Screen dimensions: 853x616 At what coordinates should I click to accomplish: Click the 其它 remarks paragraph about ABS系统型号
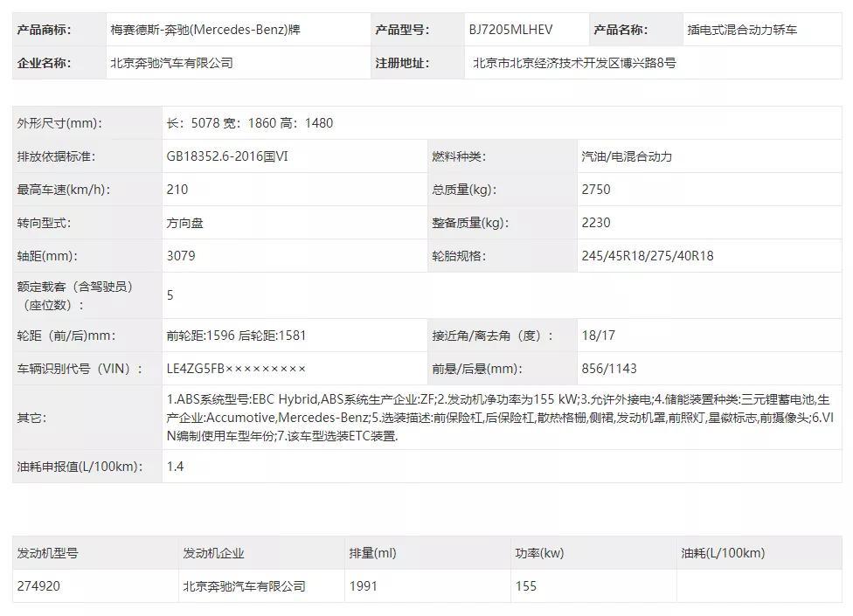[500, 418]
